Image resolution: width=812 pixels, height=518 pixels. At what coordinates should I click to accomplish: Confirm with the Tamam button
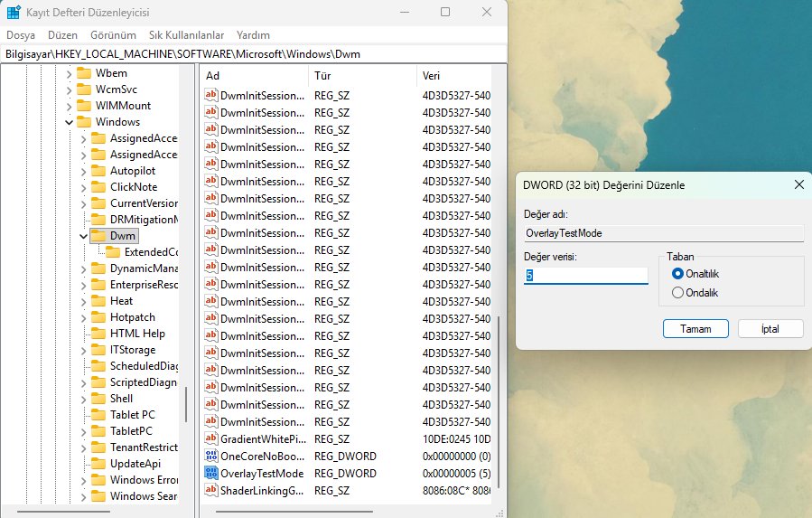click(695, 329)
